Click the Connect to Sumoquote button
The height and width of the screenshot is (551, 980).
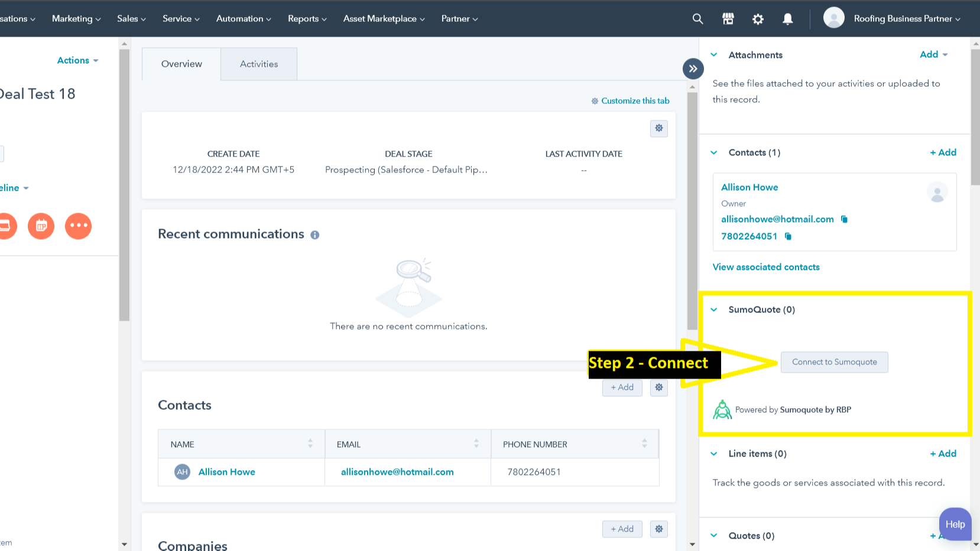(834, 362)
